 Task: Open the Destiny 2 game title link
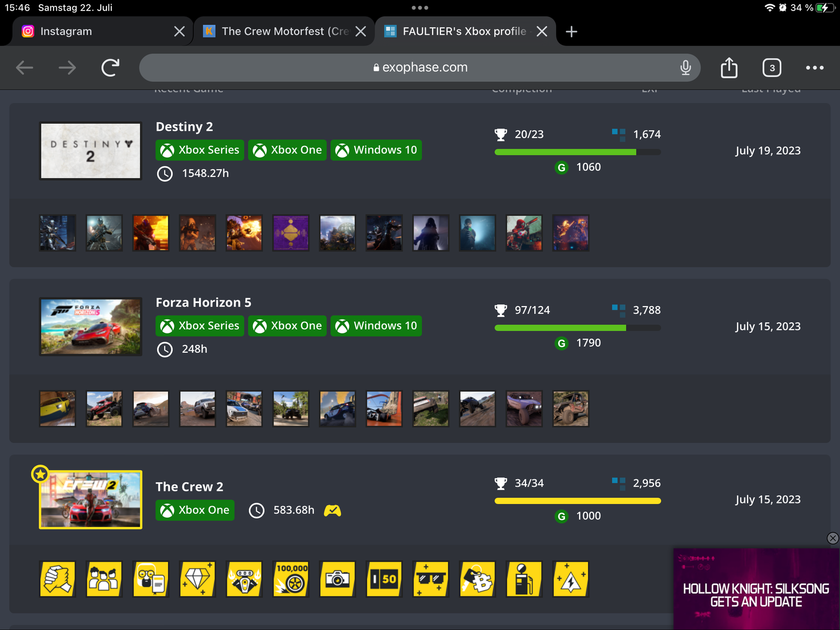184,127
